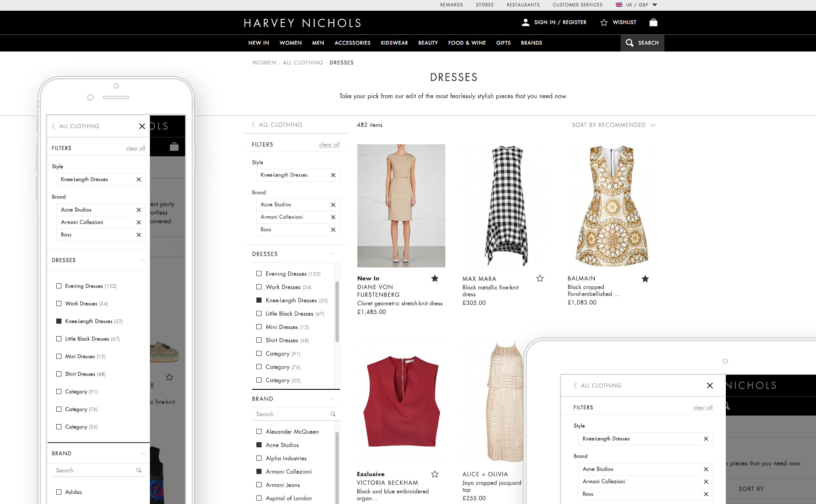Open the New In menu

click(x=259, y=43)
